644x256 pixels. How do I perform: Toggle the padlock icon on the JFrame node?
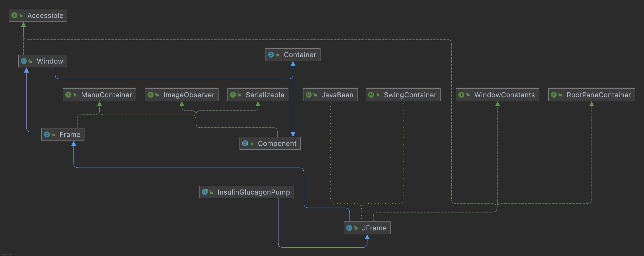pos(356,228)
